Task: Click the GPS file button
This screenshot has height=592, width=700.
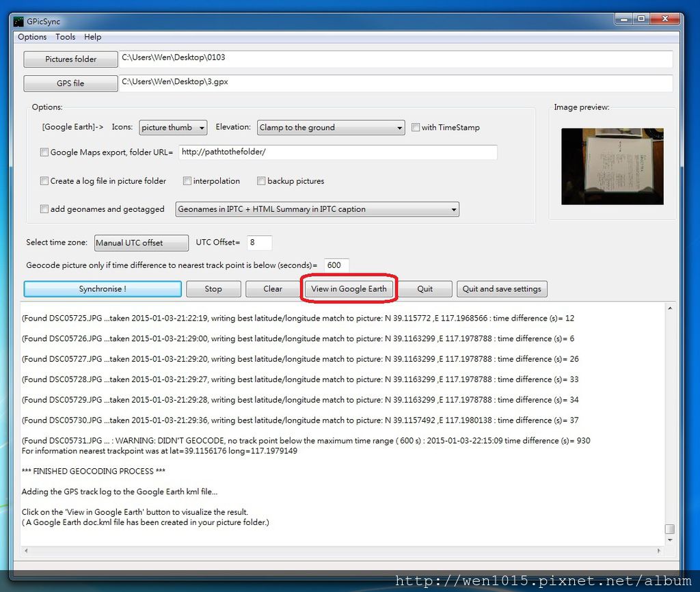Action: [70, 83]
